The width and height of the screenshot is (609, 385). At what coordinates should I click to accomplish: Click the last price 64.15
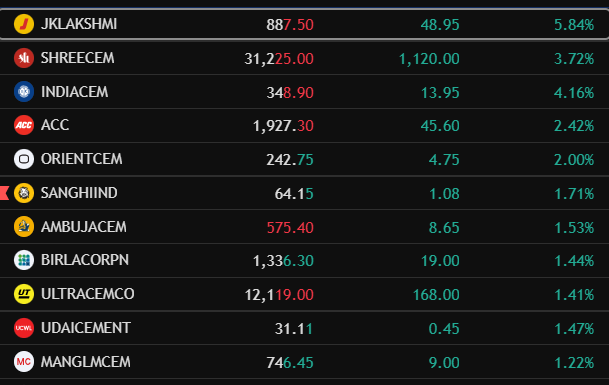click(294, 194)
